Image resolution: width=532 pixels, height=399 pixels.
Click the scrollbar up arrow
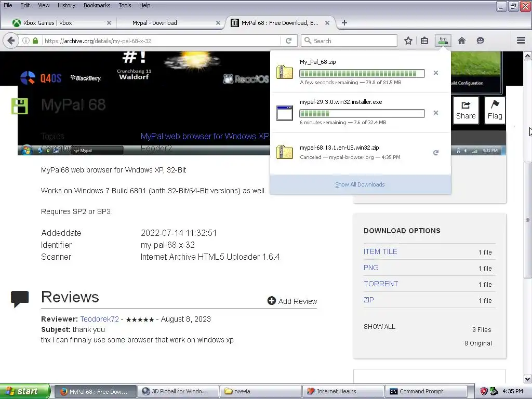point(527,56)
